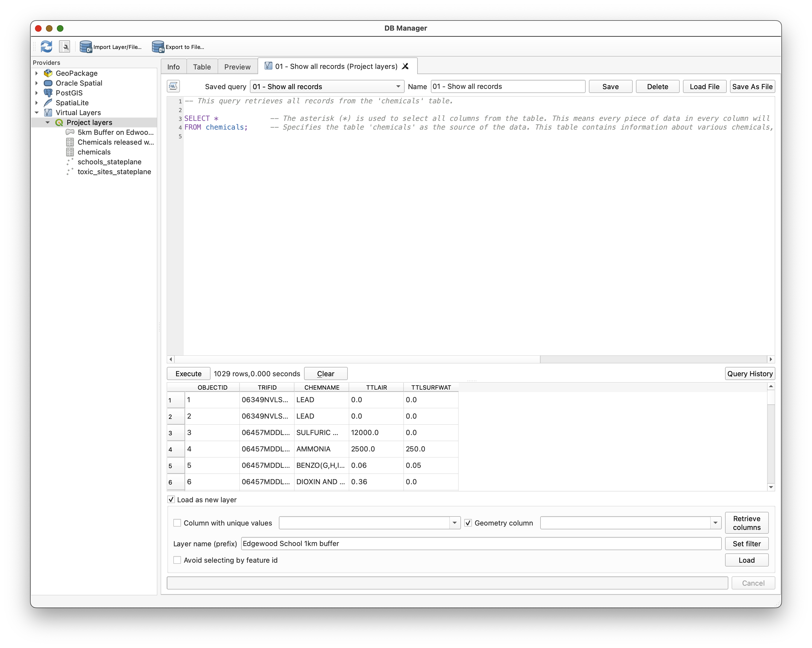Select the SpatiaLite feather provider icon
Image resolution: width=812 pixels, height=648 pixels.
click(48, 103)
